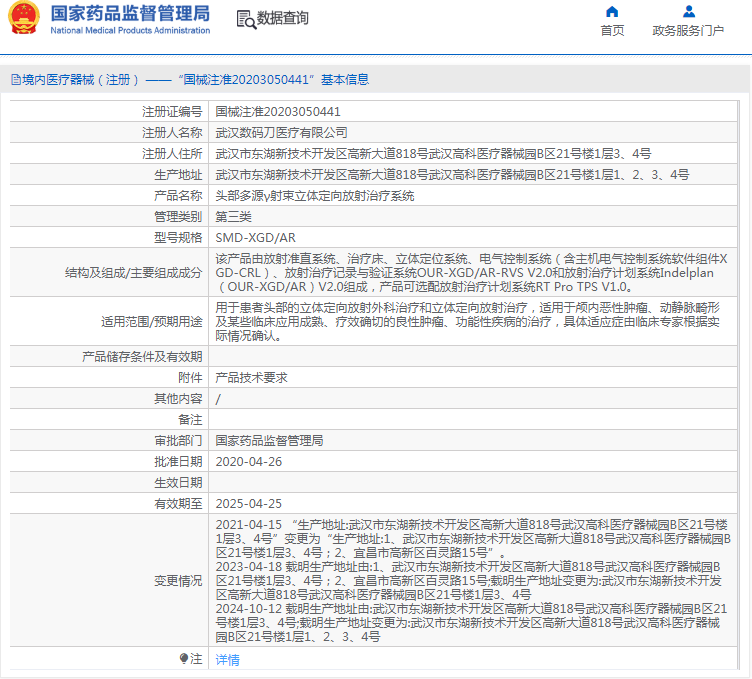
Task: Click the 产品储存条件及有效期 label
Action: tap(142, 357)
